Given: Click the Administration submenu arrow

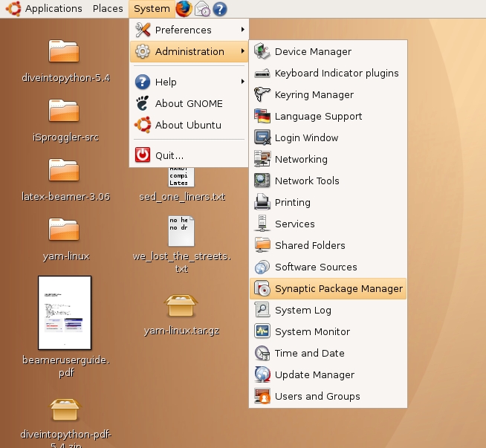Looking at the screenshot, I should click(243, 51).
